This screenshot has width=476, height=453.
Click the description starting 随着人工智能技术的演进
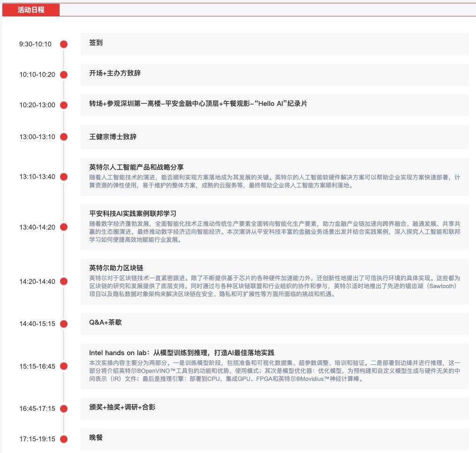pyautogui.click(x=275, y=181)
